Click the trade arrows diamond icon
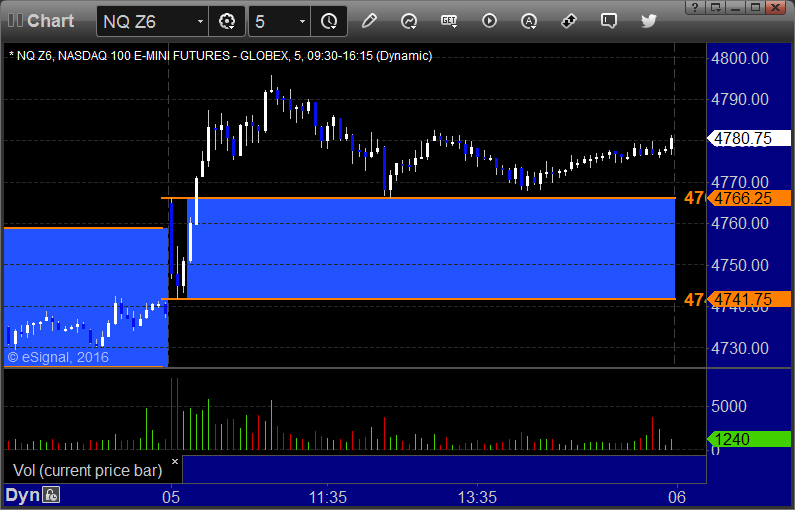 click(x=569, y=21)
